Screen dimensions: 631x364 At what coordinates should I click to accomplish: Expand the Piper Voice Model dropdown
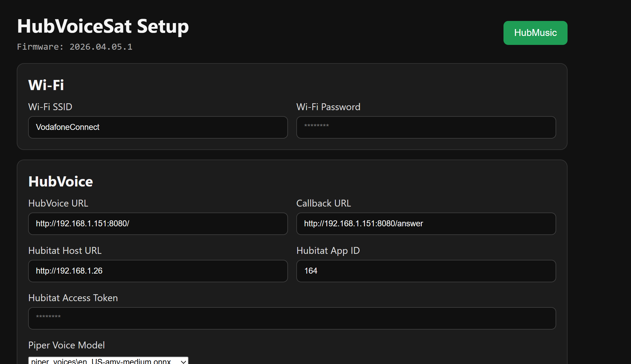pyautogui.click(x=108, y=361)
